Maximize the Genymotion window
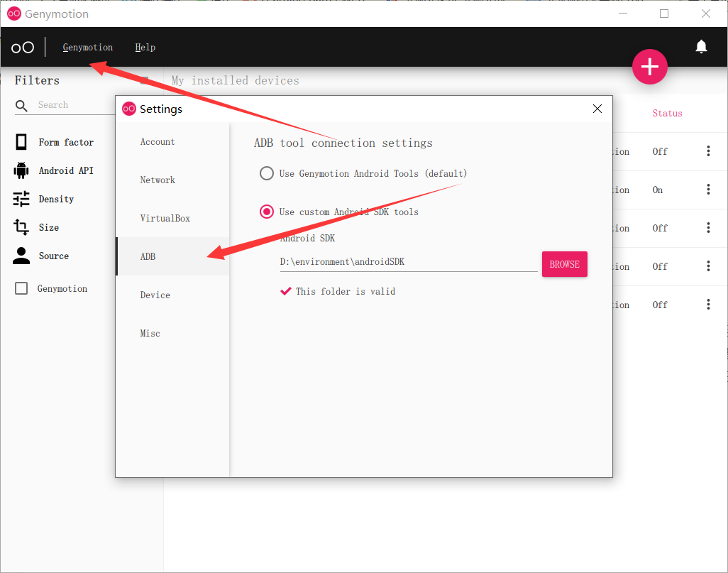This screenshot has height=573, width=728. (x=664, y=13)
